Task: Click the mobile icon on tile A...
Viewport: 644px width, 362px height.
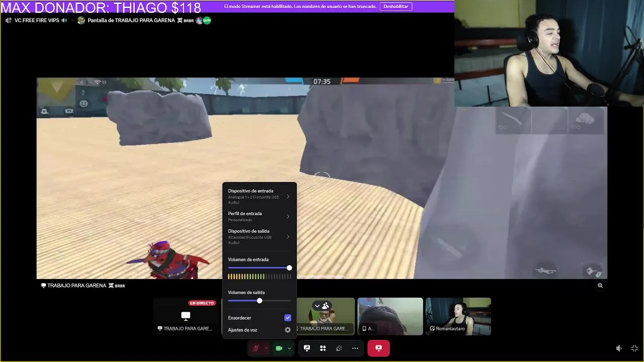Action: [x=364, y=329]
